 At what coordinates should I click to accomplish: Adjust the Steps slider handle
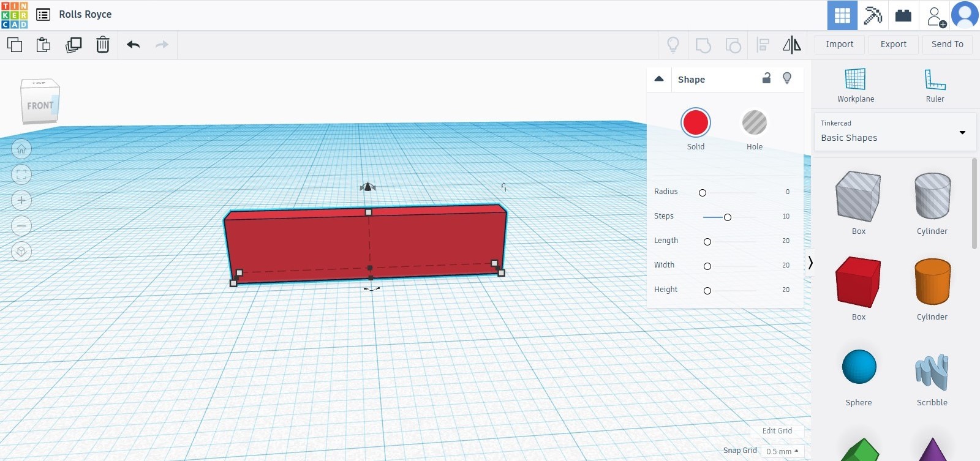point(728,217)
